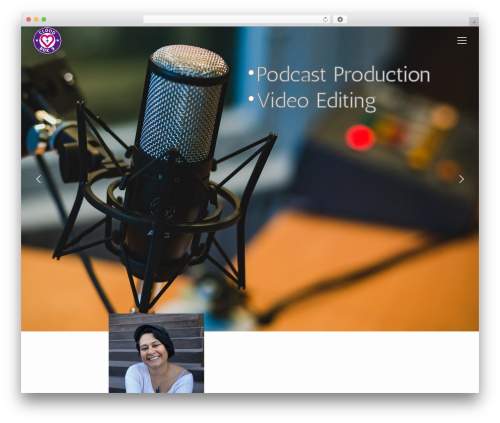Click the green maximize window button
Image resolution: width=500 pixels, height=423 pixels.
pyautogui.click(x=44, y=19)
